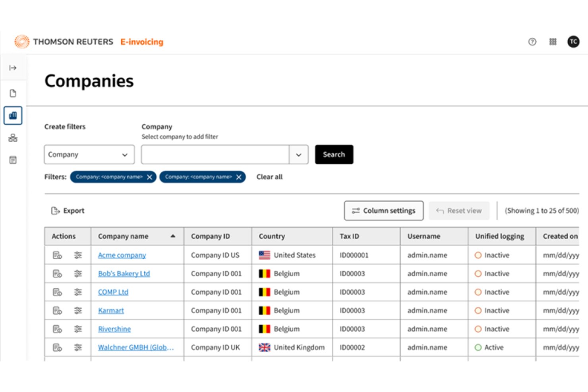Sort by Company name column arrow
588x392 pixels.
[173, 236]
